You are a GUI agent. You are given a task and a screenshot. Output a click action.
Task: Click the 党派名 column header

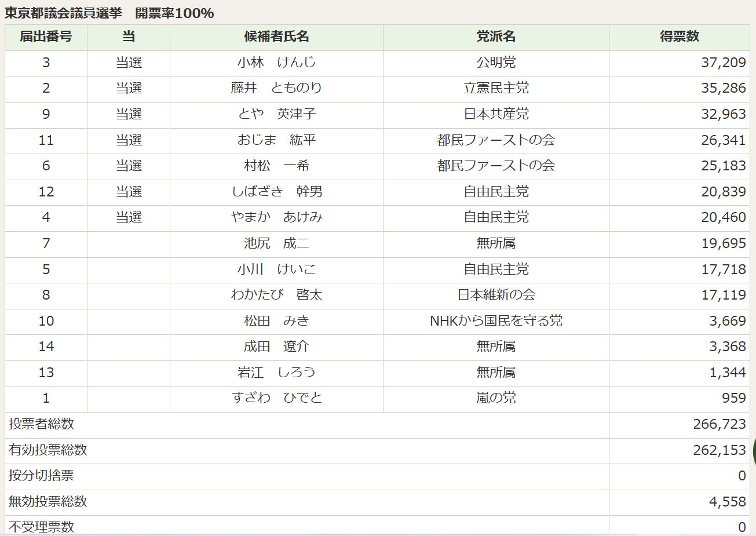click(x=496, y=37)
